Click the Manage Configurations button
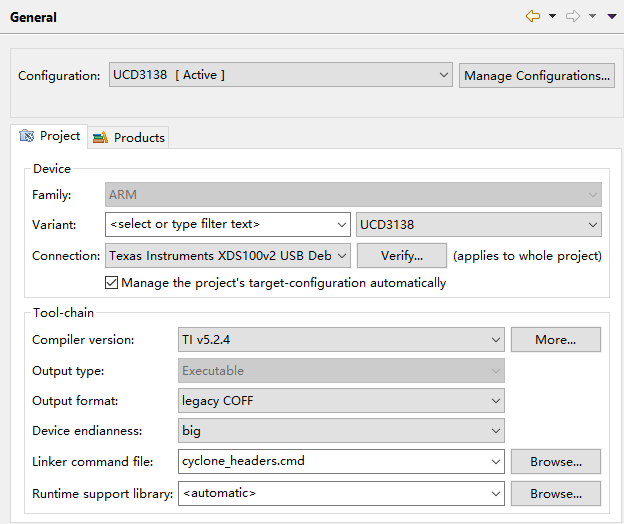Image resolution: width=624 pixels, height=524 pixels. [537, 75]
